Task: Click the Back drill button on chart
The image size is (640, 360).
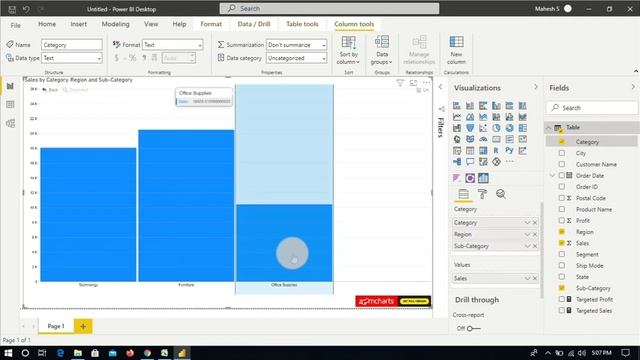Action: tap(51, 90)
